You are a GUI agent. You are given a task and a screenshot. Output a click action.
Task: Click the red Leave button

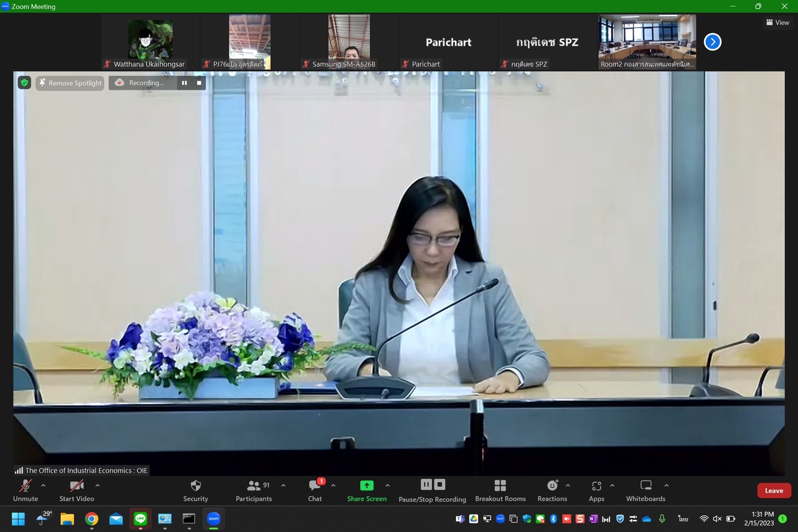click(x=774, y=490)
